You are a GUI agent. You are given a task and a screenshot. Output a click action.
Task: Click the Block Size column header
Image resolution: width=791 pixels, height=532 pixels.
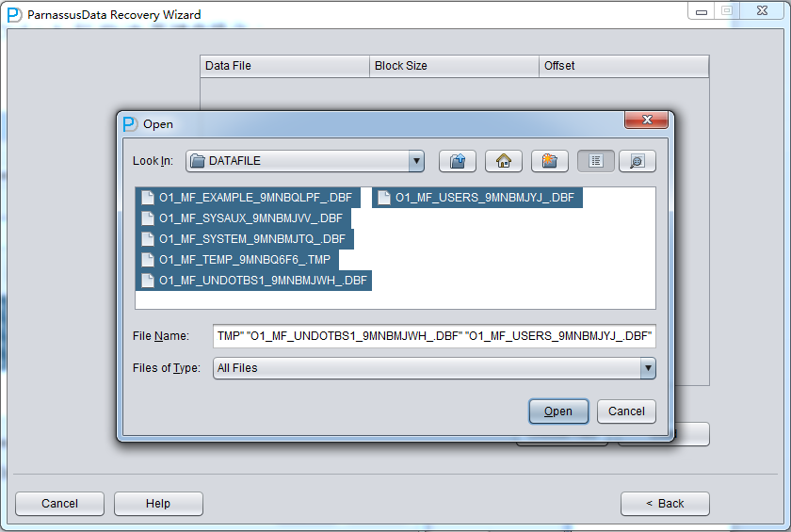point(454,66)
